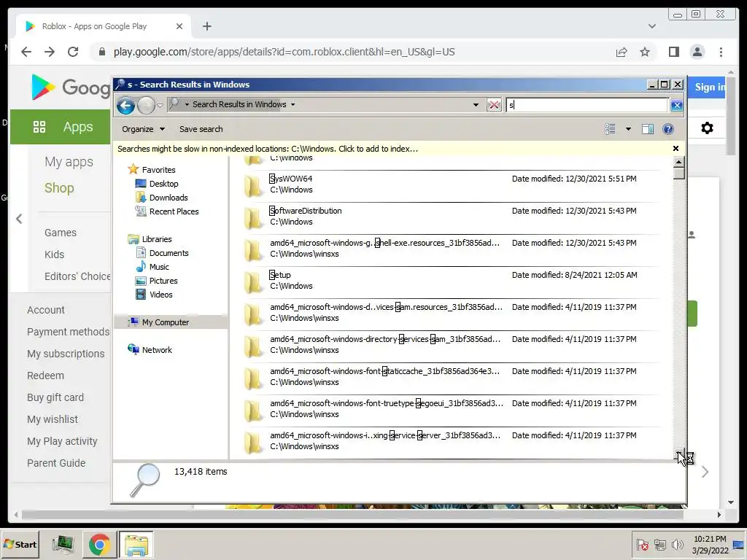Click the 'Click to add to index' info bar

400,149
